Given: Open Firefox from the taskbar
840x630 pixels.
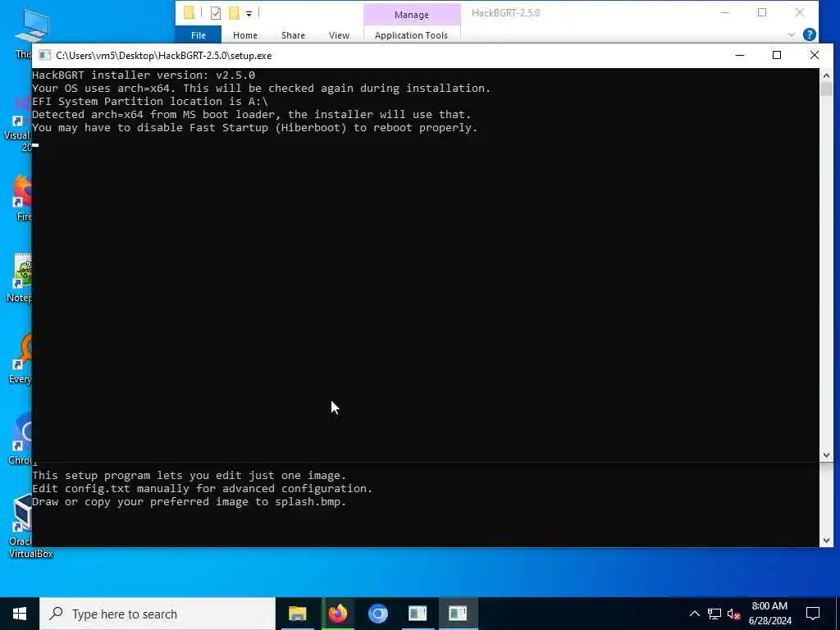Looking at the screenshot, I should click(337, 614).
